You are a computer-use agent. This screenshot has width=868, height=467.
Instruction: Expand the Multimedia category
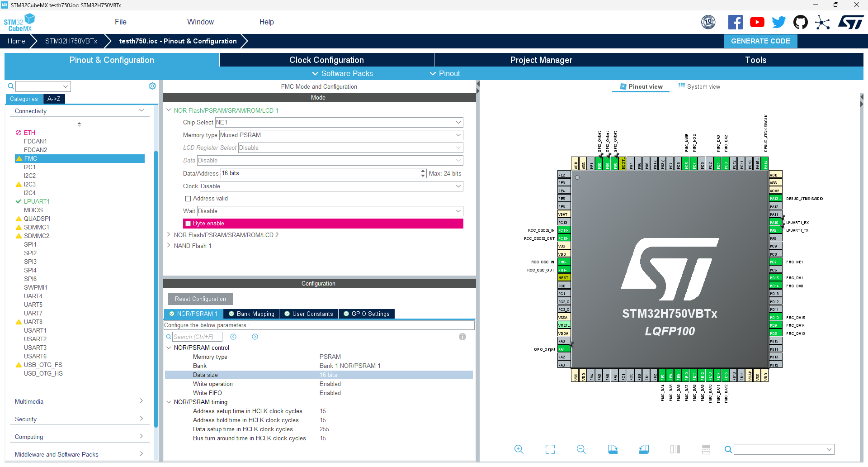[x=142, y=401]
